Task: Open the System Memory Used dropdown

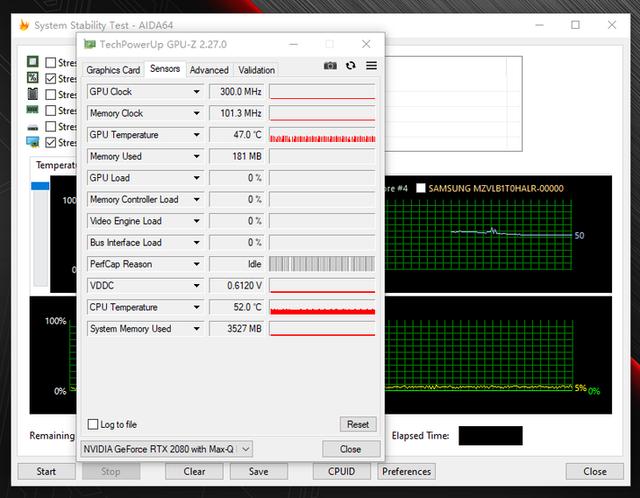Action: (197, 329)
